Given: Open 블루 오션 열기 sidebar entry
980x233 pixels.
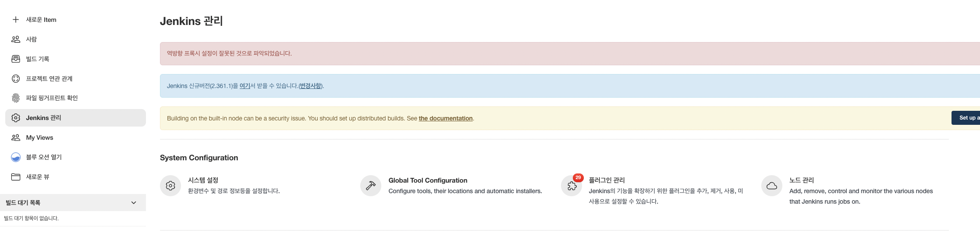Looking at the screenshot, I should point(75,157).
